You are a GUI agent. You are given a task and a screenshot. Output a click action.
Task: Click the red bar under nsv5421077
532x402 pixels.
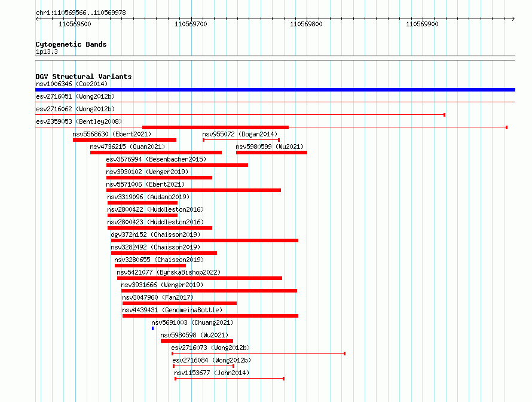pyautogui.click(x=200, y=278)
